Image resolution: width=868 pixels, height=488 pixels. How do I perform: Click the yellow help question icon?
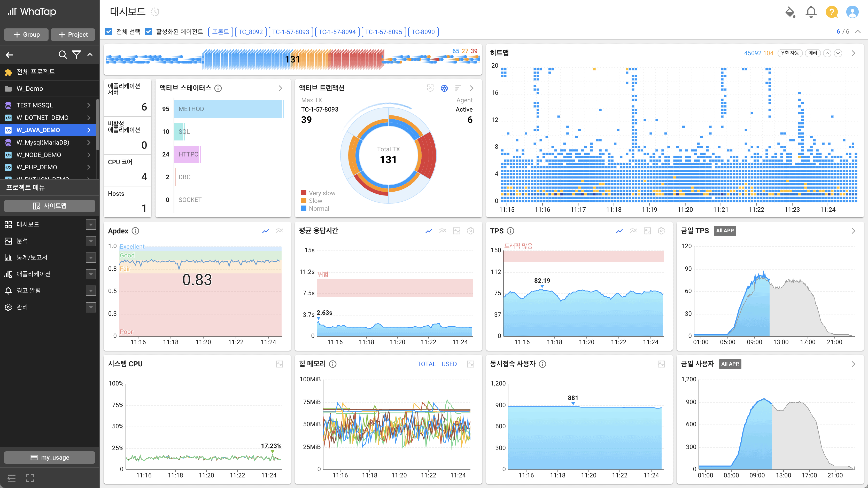tap(832, 12)
